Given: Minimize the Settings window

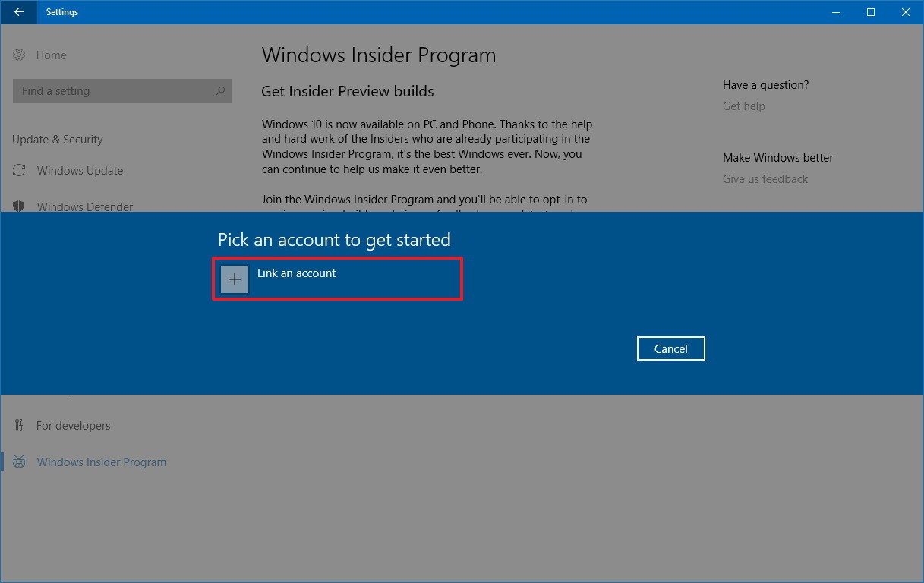Looking at the screenshot, I should [x=836, y=12].
